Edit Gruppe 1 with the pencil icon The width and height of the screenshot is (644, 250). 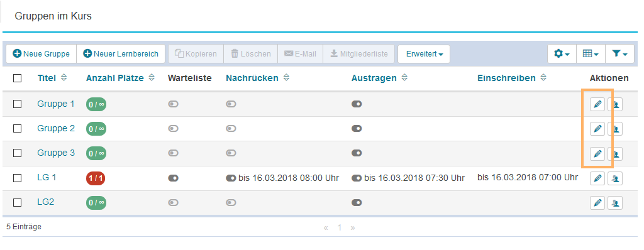click(x=597, y=104)
